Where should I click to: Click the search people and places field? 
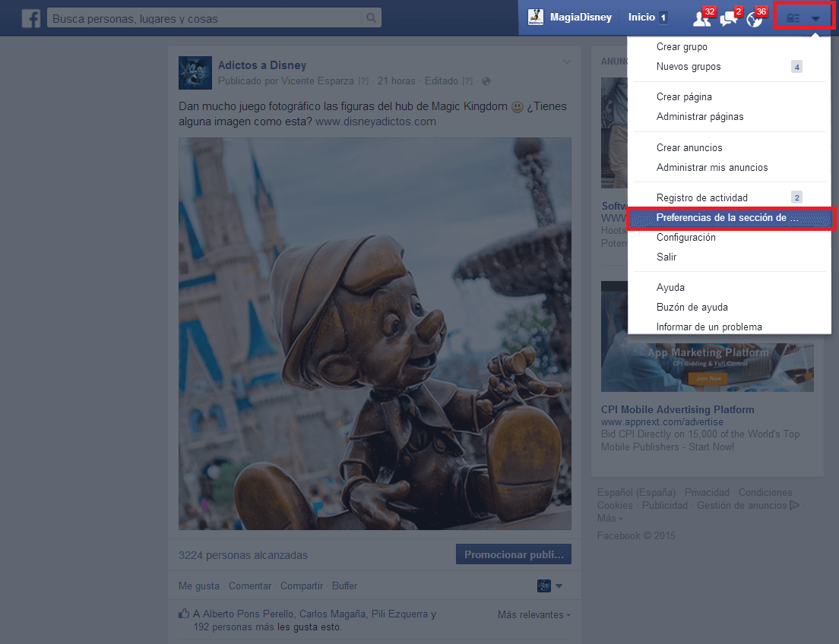(x=205, y=16)
